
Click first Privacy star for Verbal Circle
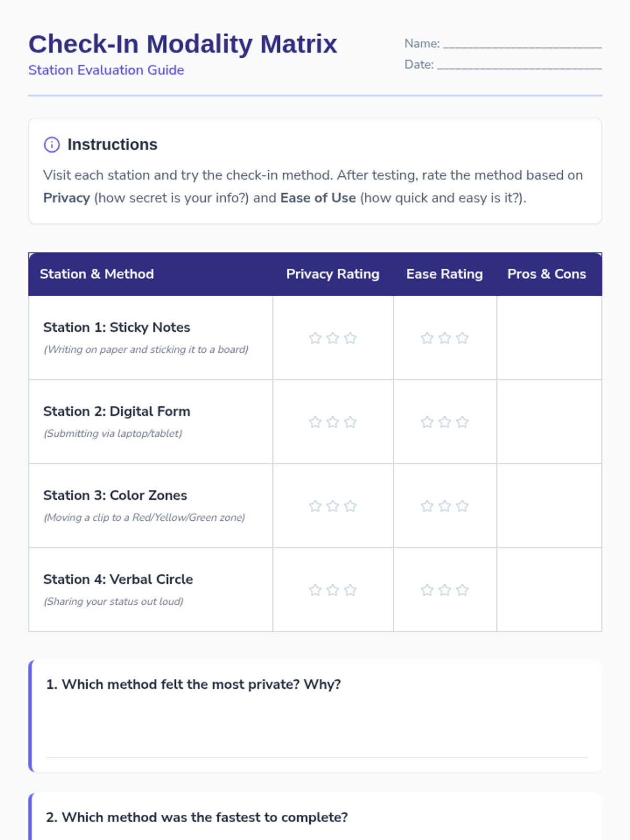(315, 590)
